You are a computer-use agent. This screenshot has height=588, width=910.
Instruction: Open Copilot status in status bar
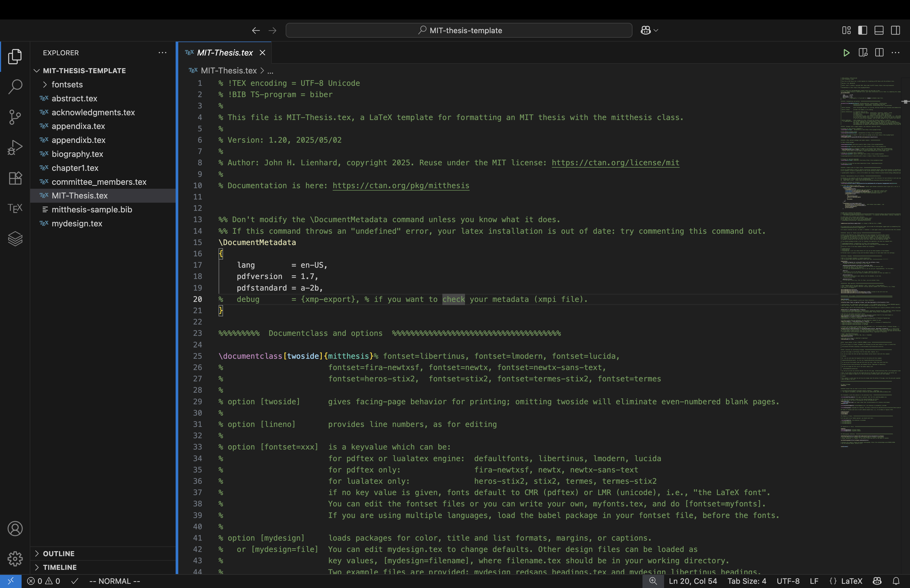pos(877,581)
